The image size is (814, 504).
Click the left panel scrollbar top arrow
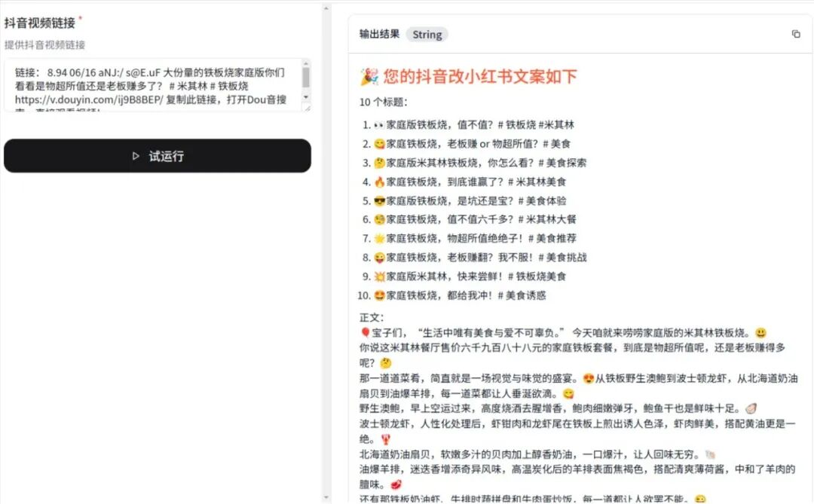click(x=326, y=8)
